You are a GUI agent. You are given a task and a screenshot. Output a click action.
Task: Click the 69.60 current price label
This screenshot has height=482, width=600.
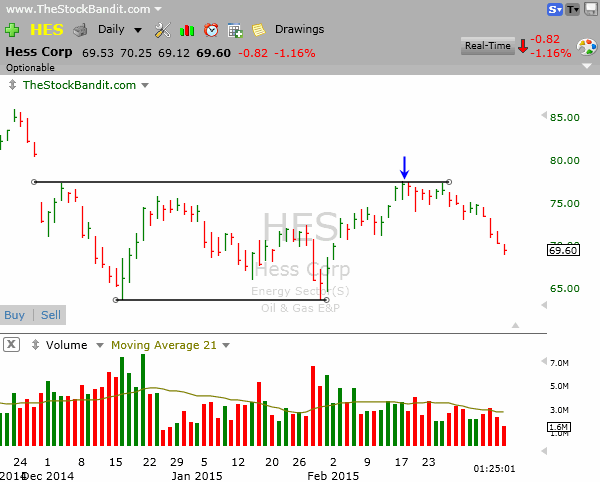tap(563, 251)
